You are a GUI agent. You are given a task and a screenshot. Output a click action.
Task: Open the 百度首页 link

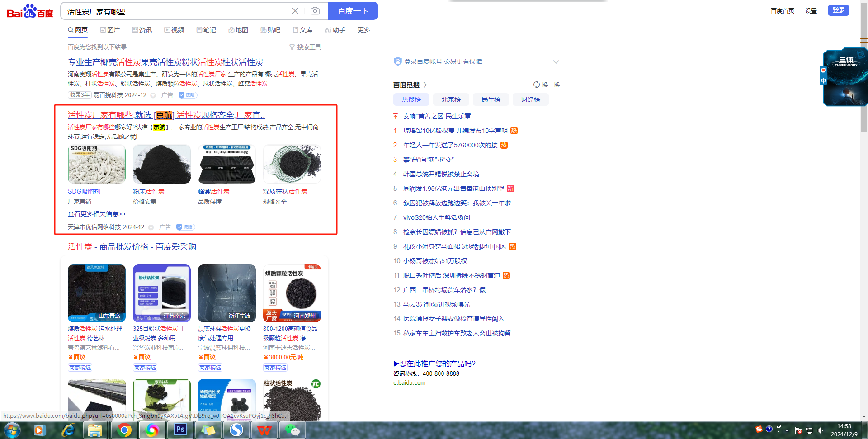point(782,11)
